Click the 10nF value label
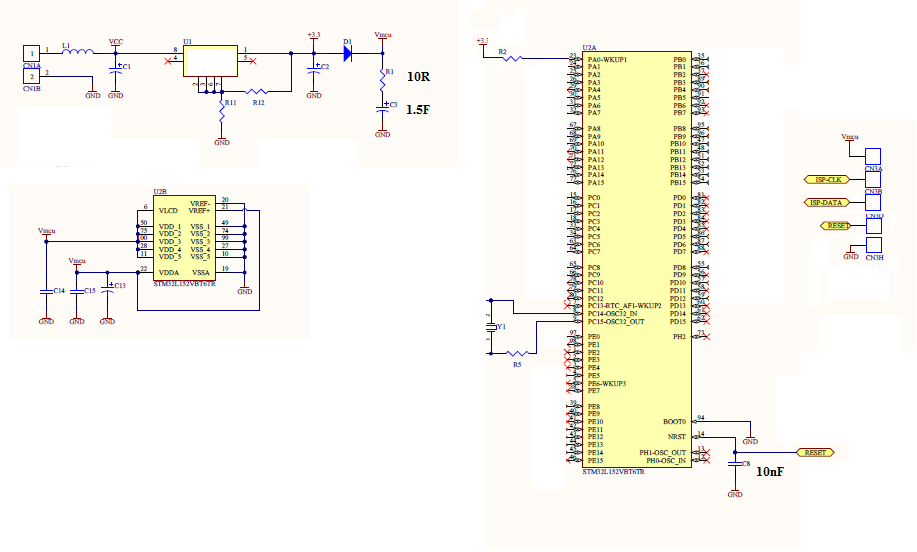Viewport: 917px width, 552px height. [770, 472]
